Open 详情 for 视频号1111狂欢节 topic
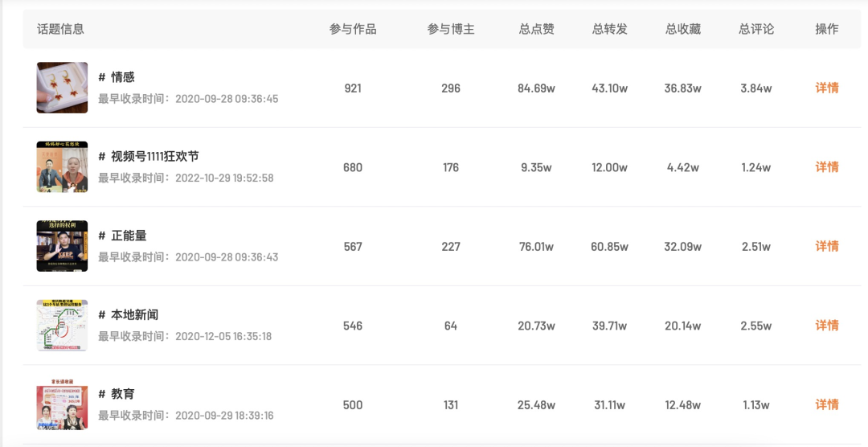 click(x=826, y=166)
